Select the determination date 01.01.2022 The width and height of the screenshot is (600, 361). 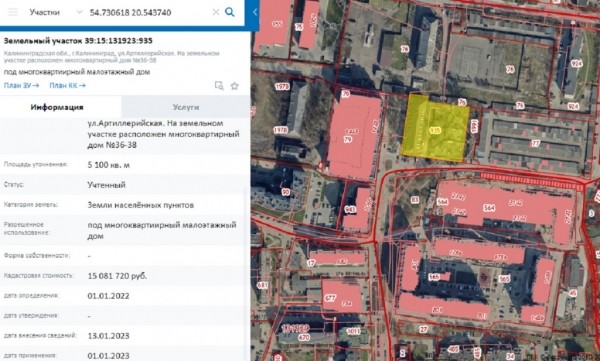click(x=108, y=296)
